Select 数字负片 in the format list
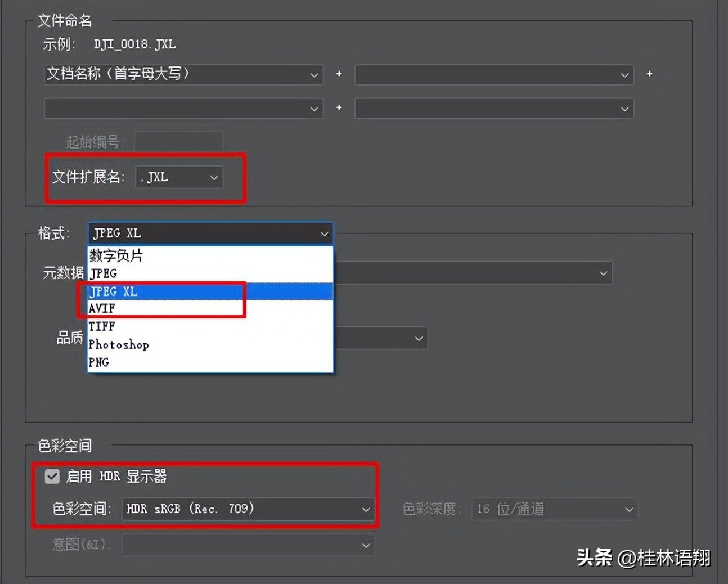The width and height of the screenshot is (728, 584). [x=210, y=255]
